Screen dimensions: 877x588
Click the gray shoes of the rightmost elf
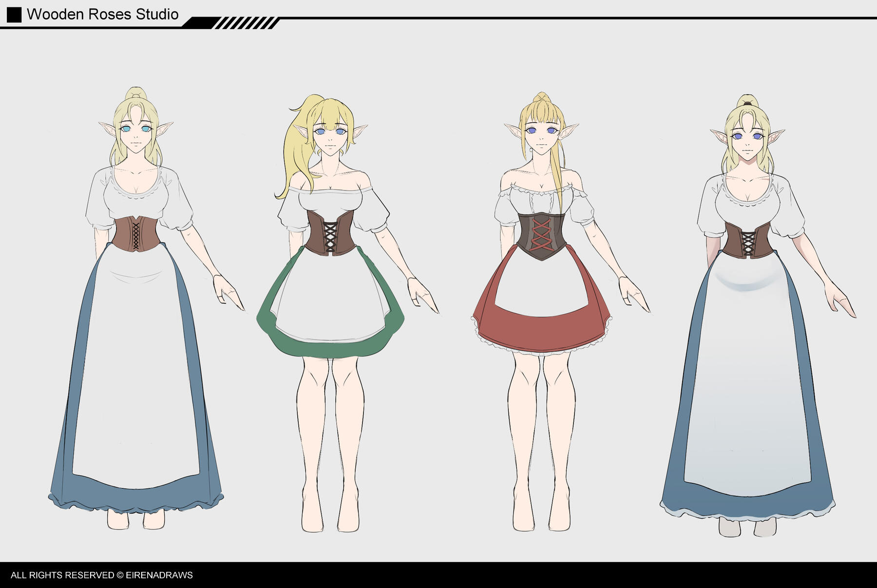(729, 527)
